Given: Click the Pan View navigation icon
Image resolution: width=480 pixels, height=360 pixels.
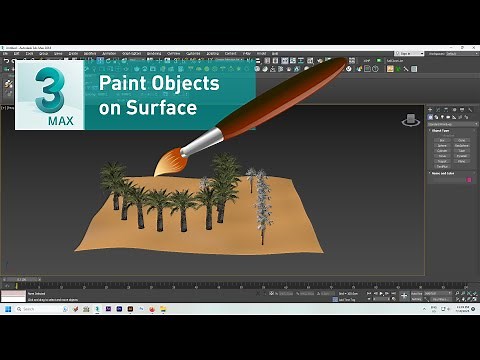Looking at the screenshot, I should [x=463, y=299].
